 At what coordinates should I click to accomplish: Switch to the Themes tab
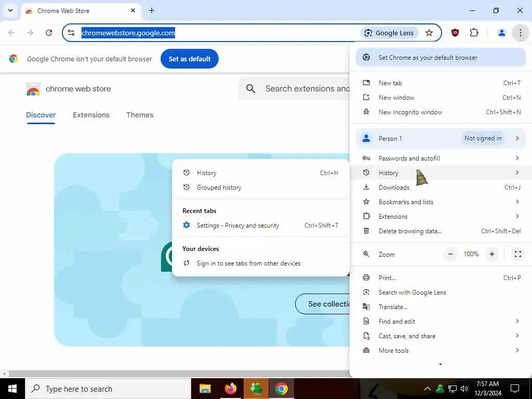(140, 115)
